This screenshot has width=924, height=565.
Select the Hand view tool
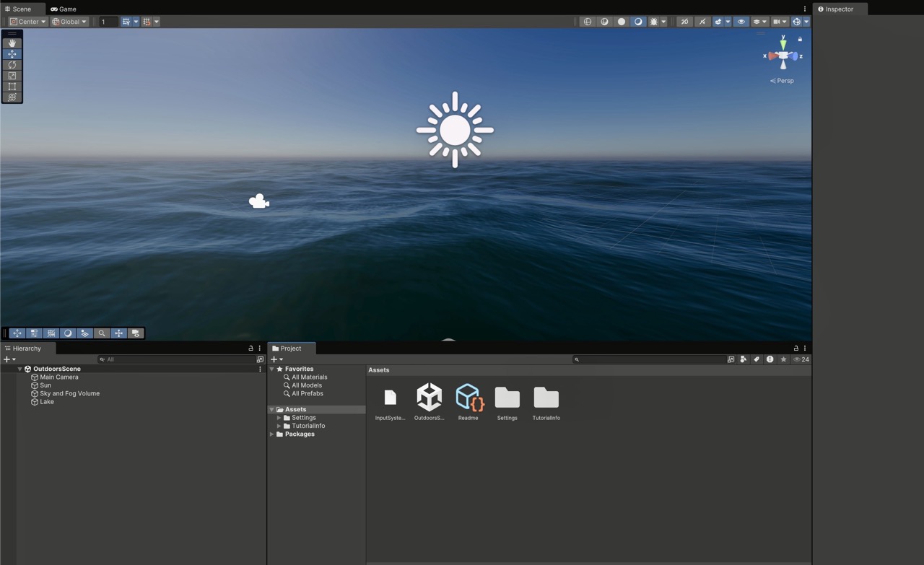pyautogui.click(x=12, y=43)
